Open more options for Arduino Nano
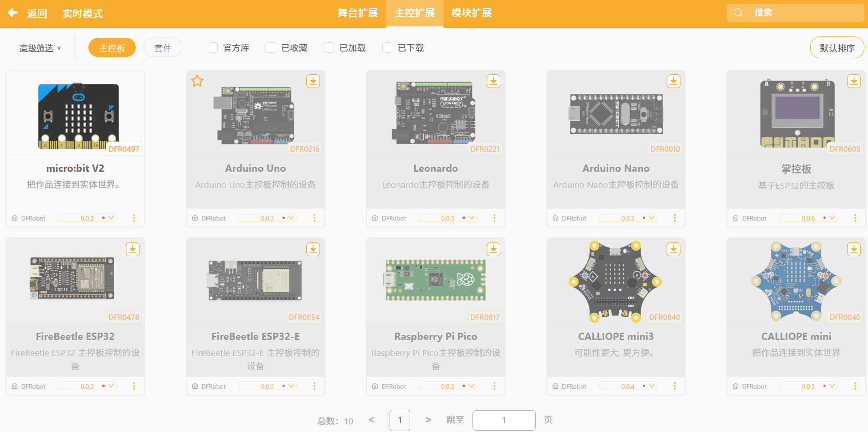The width and height of the screenshot is (868, 432). 675,218
